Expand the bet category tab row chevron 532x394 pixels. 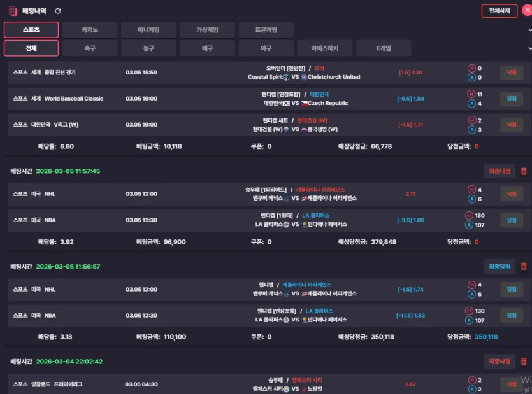point(529,30)
